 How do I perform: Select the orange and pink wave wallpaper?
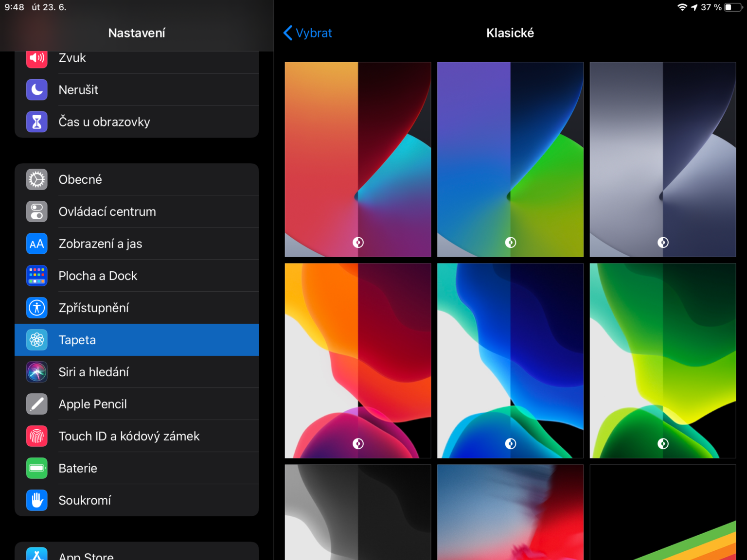click(x=357, y=360)
